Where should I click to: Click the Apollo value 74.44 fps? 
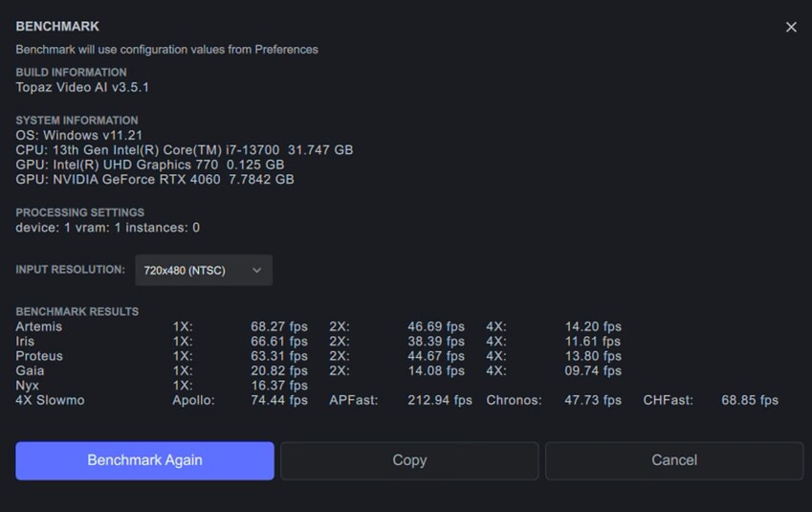[x=279, y=400]
